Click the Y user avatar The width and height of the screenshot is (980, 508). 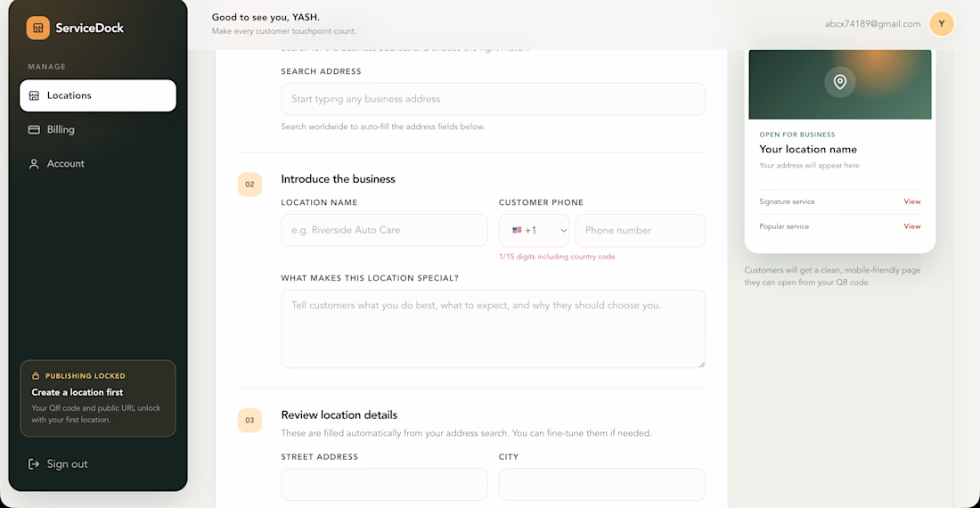[x=942, y=24]
